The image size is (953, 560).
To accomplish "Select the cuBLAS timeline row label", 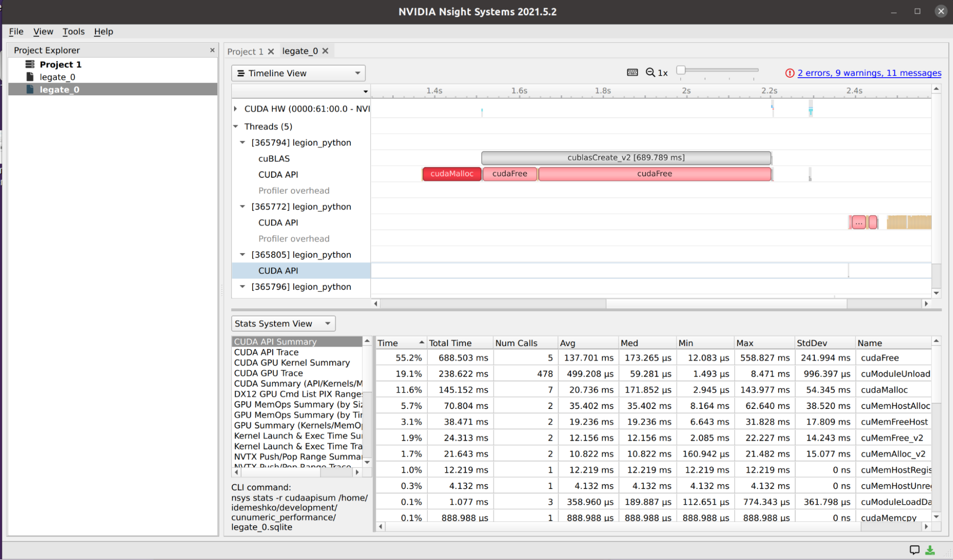I will (274, 158).
